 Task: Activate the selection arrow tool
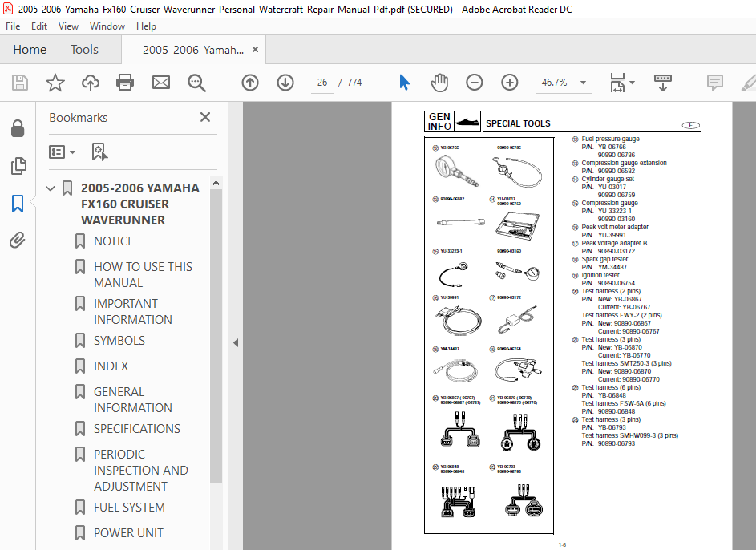pyautogui.click(x=404, y=83)
